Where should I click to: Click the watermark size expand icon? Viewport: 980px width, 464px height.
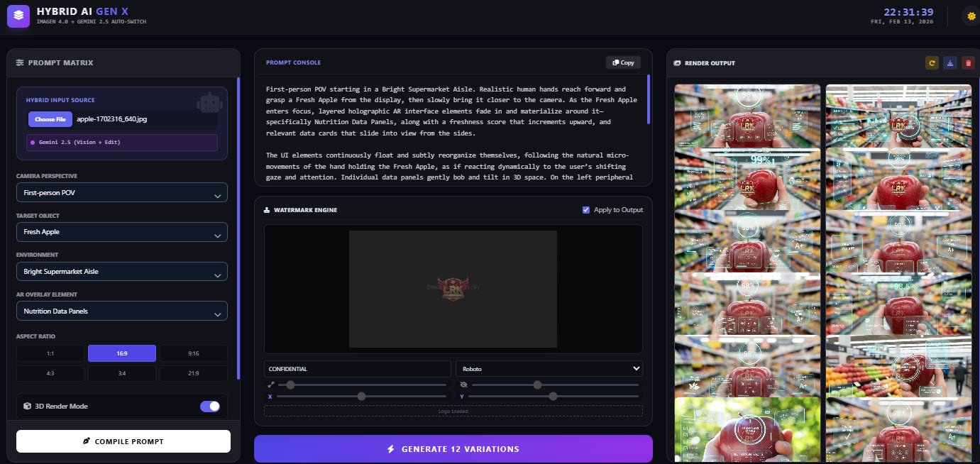(270, 385)
